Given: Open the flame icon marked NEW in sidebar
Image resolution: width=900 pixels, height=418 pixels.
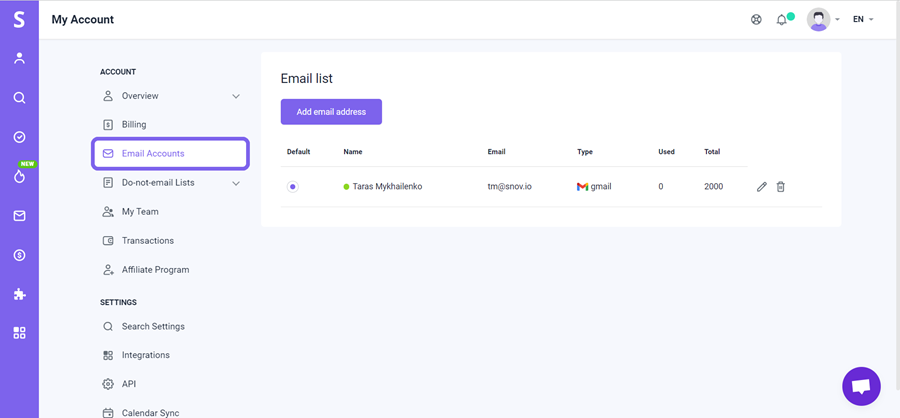Looking at the screenshot, I should click(x=20, y=176).
